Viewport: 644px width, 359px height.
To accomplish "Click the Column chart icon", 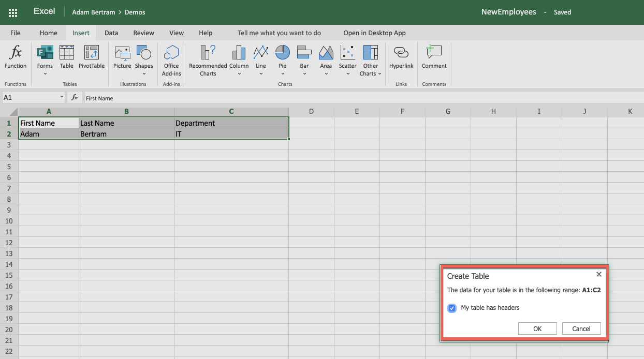I will point(239,52).
